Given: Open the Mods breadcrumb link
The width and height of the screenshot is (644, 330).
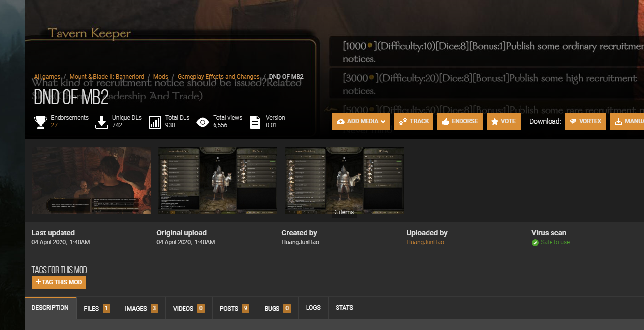Looking at the screenshot, I should pyautogui.click(x=161, y=77).
